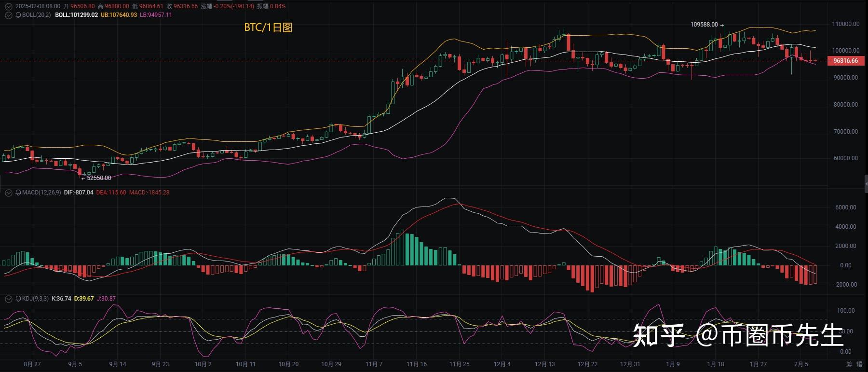
Task: Click the 6000.00 MACD axis label
Action: [x=846, y=207]
